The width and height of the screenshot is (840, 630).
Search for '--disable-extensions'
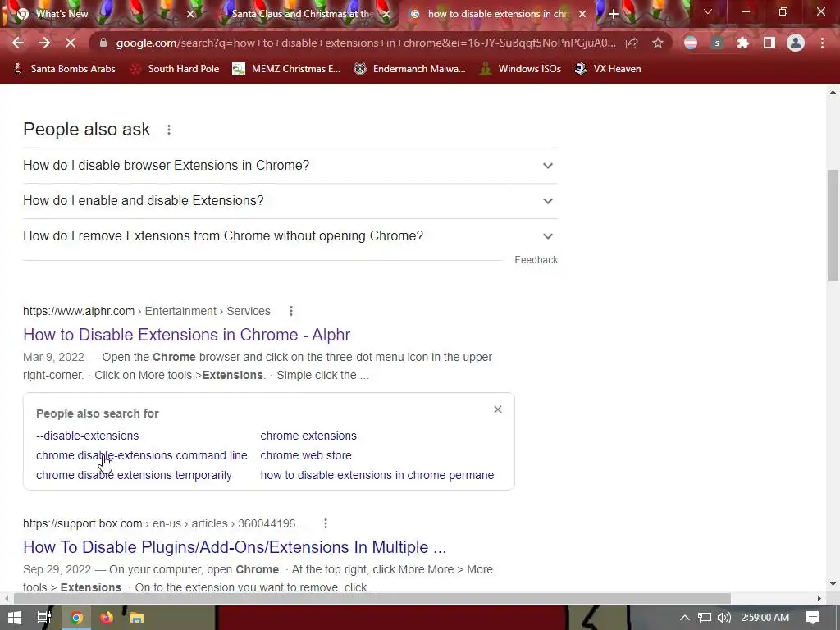pos(87,436)
